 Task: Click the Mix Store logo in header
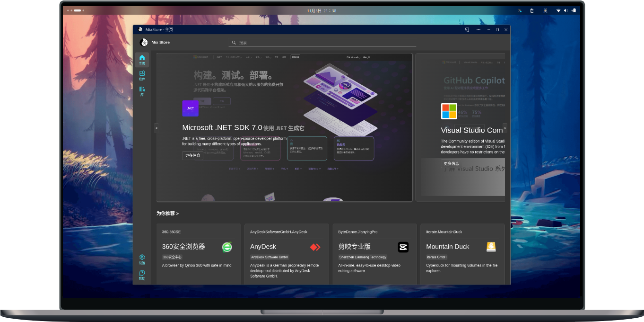[144, 43]
